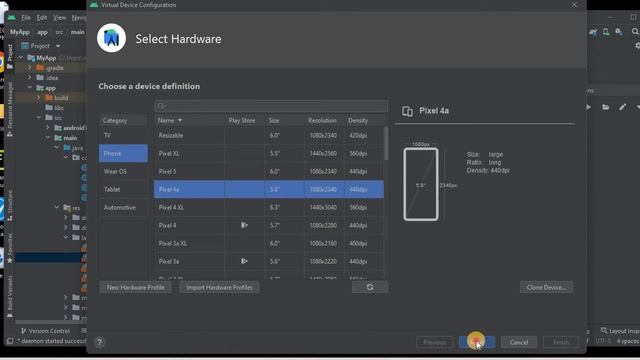This screenshot has width=640, height=360.
Task: Select the Pixel XL device row
Action: pyautogui.click(x=269, y=153)
